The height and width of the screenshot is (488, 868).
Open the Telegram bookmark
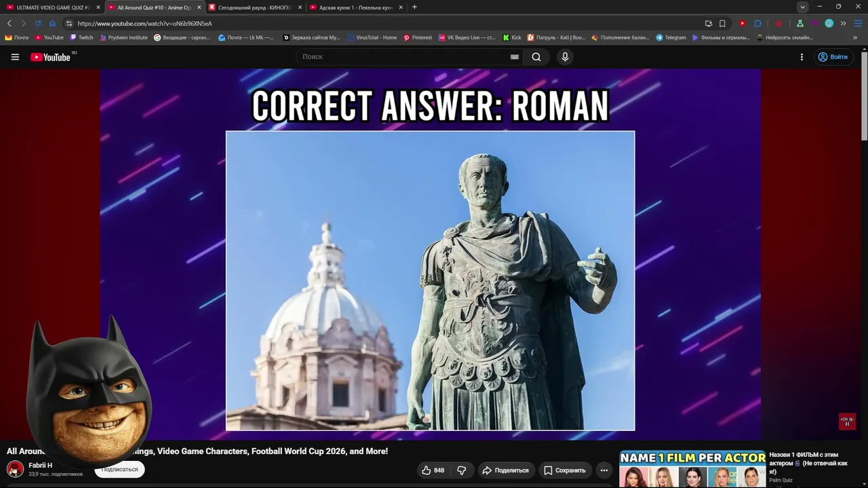point(671,37)
